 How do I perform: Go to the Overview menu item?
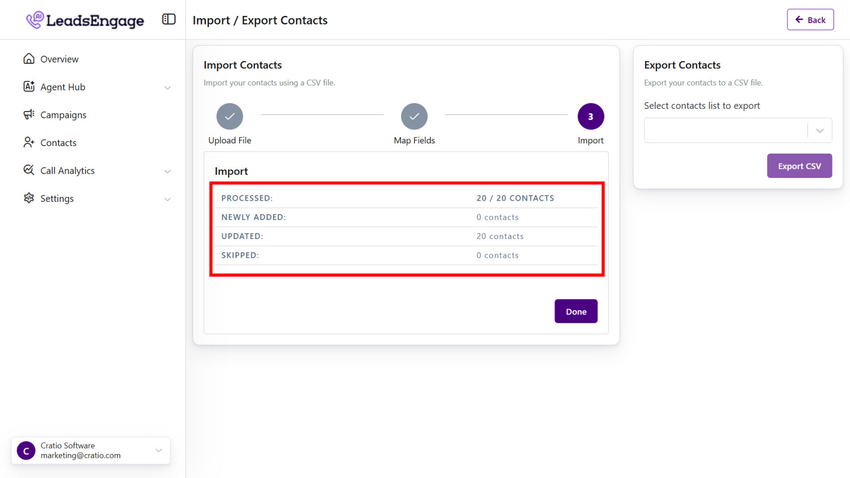point(59,59)
